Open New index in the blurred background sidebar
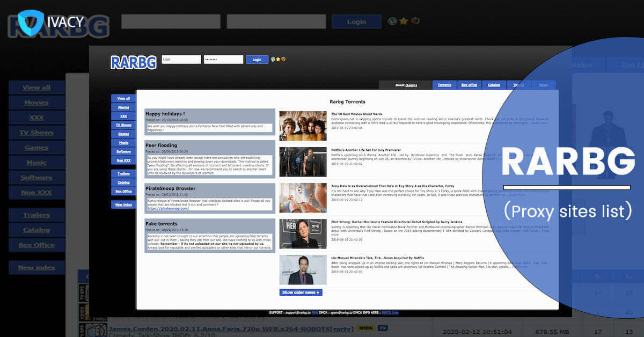 coord(36,267)
